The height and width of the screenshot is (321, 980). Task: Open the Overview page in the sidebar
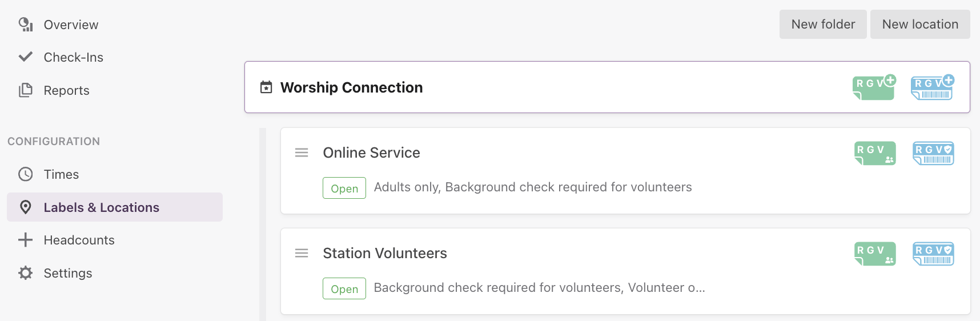(71, 25)
